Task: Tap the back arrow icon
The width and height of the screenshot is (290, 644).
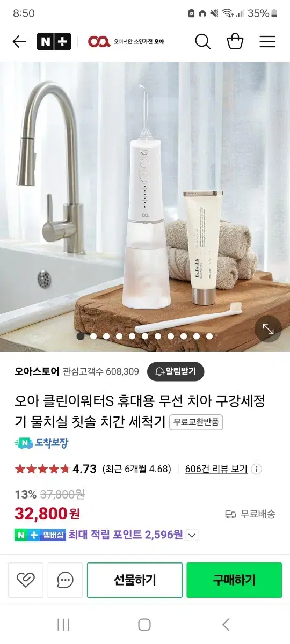Action: tap(19, 42)
